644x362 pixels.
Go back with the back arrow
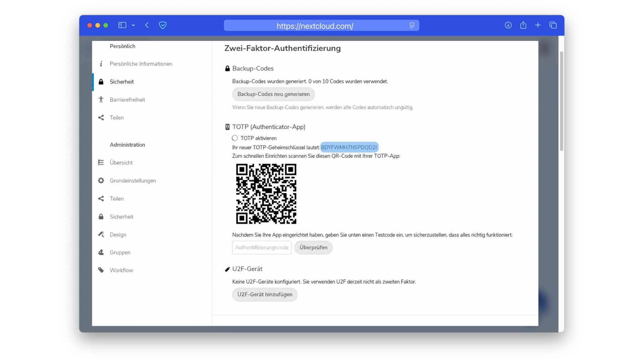[x=147, y=25]
